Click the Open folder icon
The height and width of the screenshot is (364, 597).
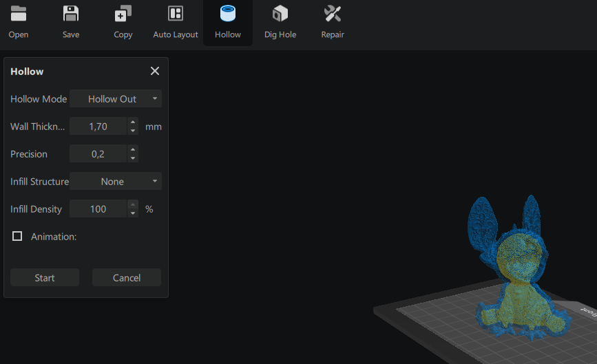19,14
